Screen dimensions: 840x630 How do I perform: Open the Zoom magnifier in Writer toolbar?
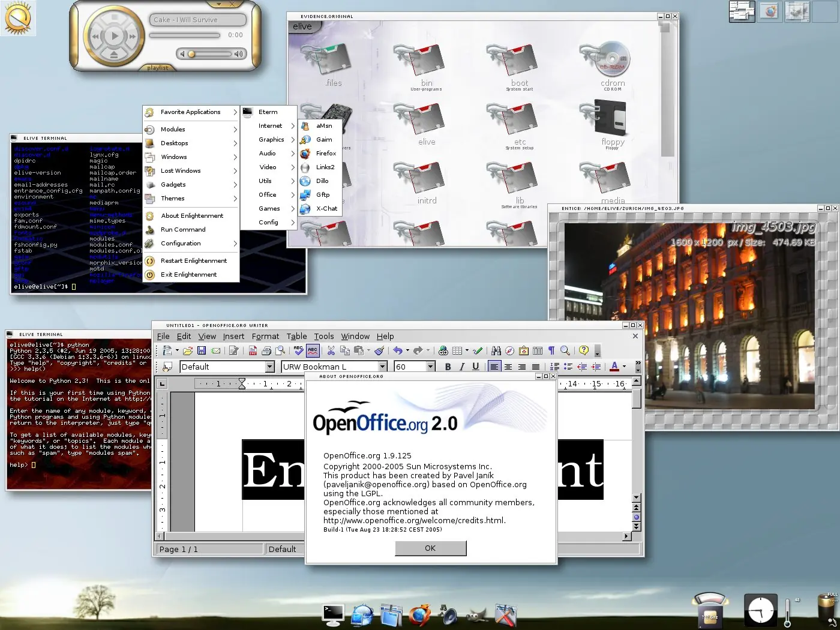click(x=565, y=350)
